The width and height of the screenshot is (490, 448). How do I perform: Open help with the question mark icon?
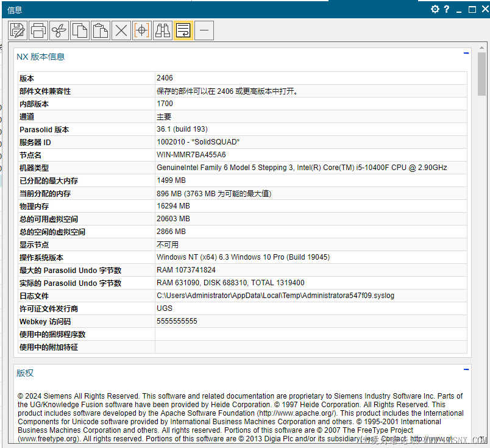coord(447,9)
